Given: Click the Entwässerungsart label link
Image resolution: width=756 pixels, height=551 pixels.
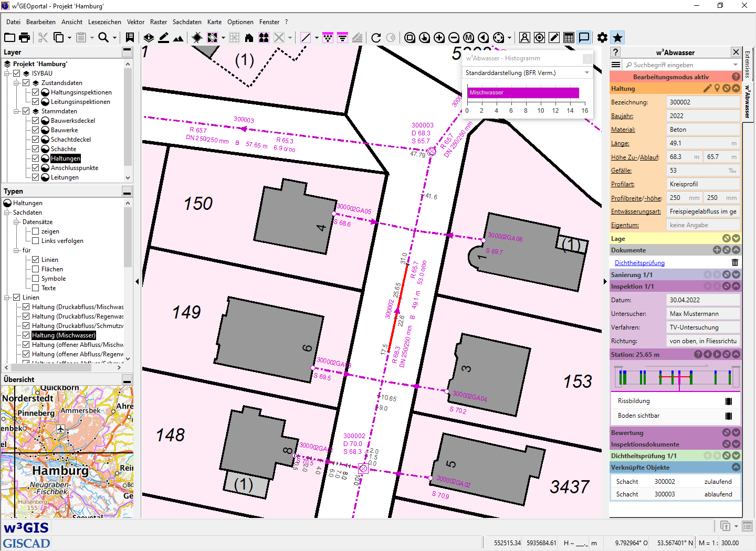Looking at the screenshot, I should 636,211.
